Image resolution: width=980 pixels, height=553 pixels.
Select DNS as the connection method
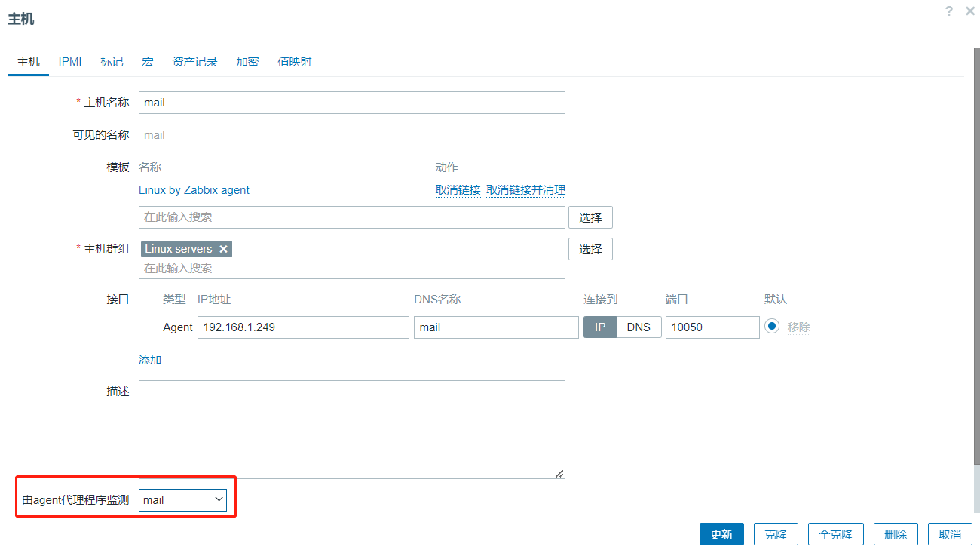[x=639, y=327]
